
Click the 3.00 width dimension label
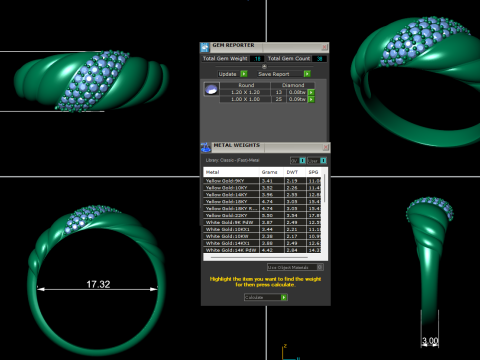pyautogui.click(x=430, y=341)
